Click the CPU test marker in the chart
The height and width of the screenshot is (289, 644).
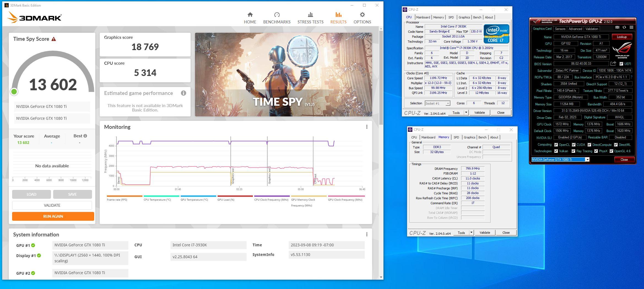pyautogui.click(x=315, y=179)
